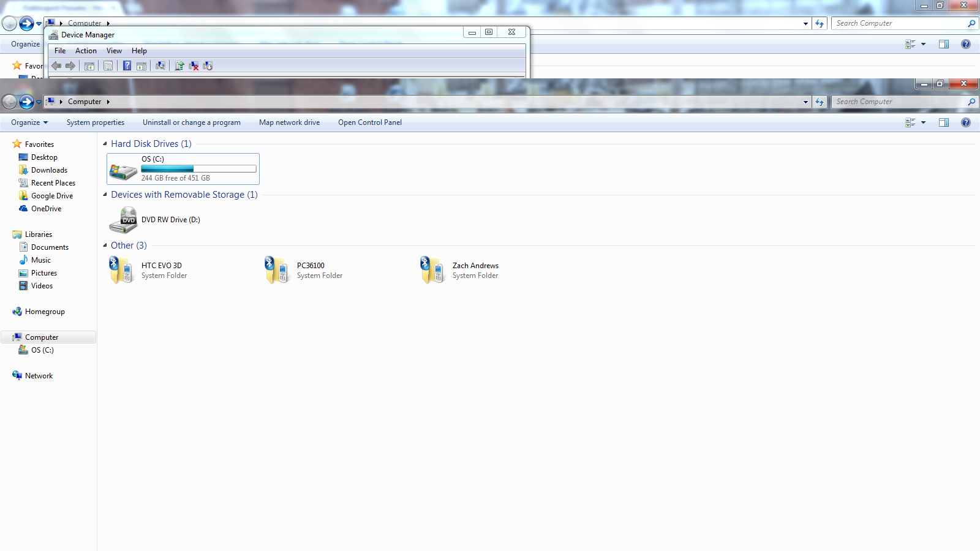Collapse Devices with Removable Storage group
This screenshot has height=551, width=980.
click(105, 195)
